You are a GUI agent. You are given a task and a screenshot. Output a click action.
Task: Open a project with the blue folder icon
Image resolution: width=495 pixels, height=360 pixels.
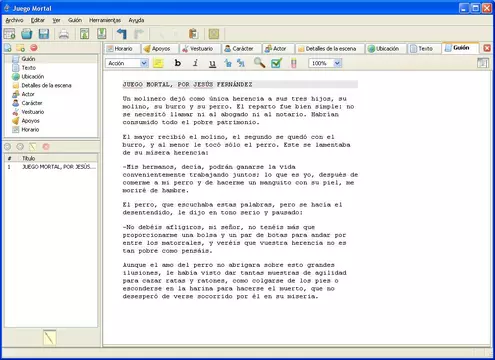[x=27, y=34]
